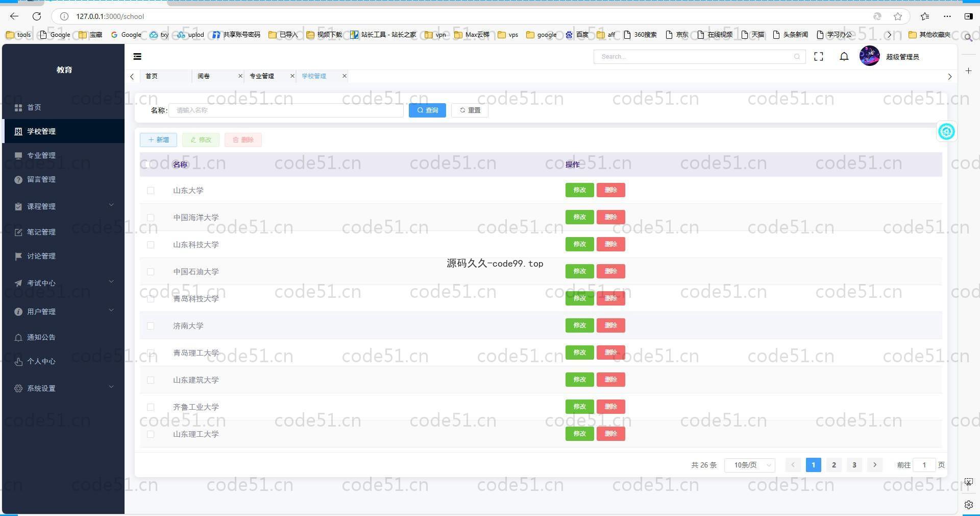Open browser more options menu
The image size is (980, 516).
coord(947,16)
